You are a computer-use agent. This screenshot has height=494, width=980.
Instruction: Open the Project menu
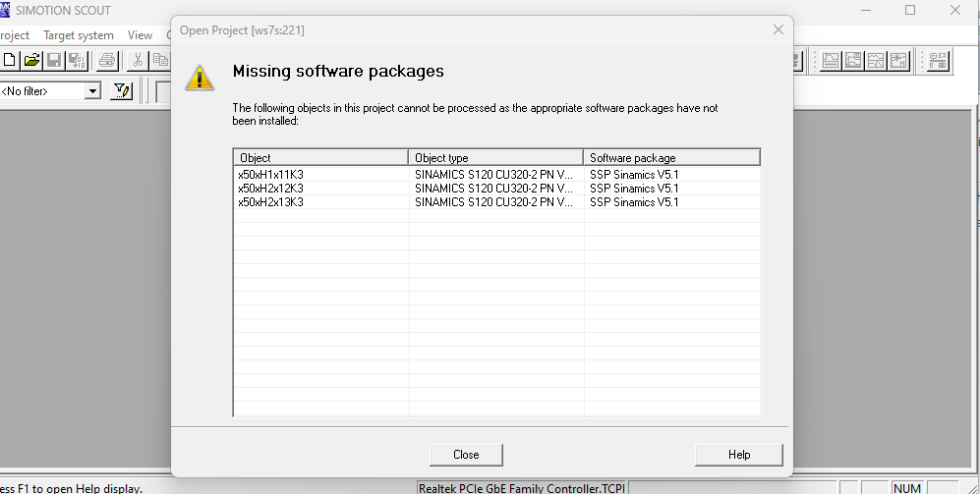tap(15, 35)
